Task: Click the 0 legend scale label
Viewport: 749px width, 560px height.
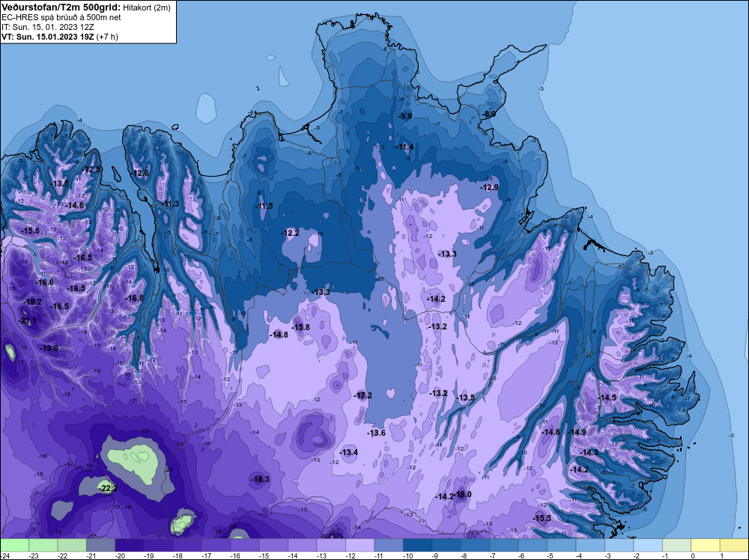Action: [x=693, y=556]
